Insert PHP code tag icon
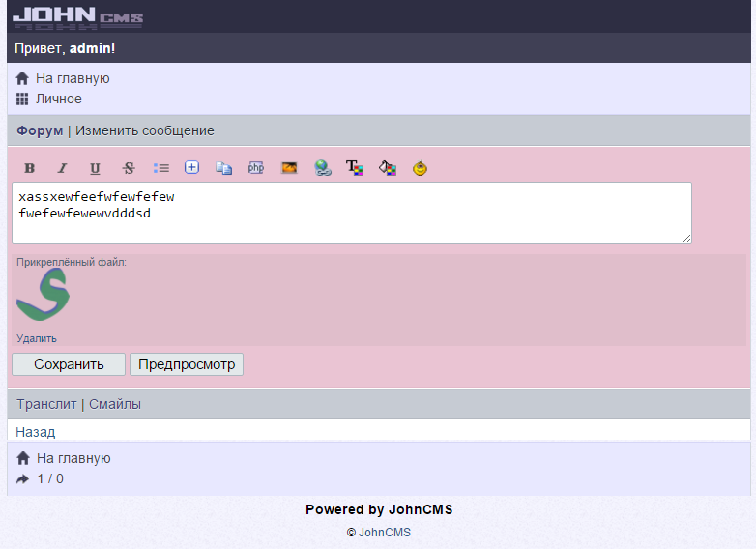 coord(256,168)
